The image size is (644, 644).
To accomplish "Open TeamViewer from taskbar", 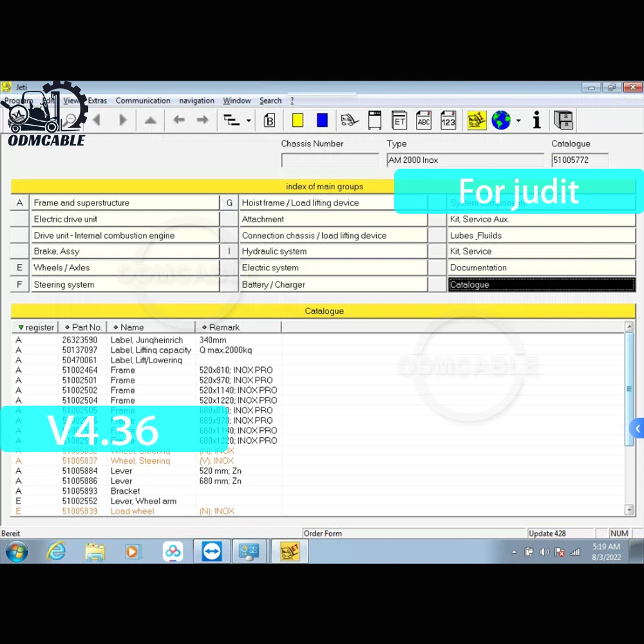I will coord(212,551).
